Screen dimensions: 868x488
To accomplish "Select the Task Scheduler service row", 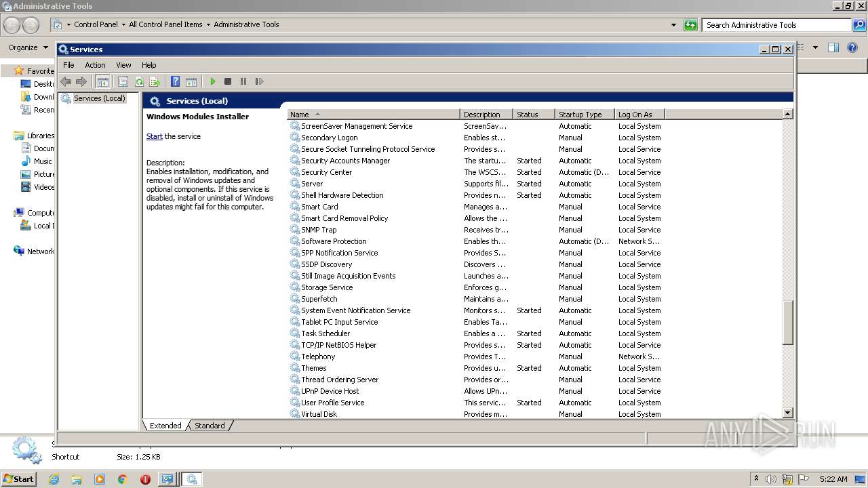I will (476, 333).
